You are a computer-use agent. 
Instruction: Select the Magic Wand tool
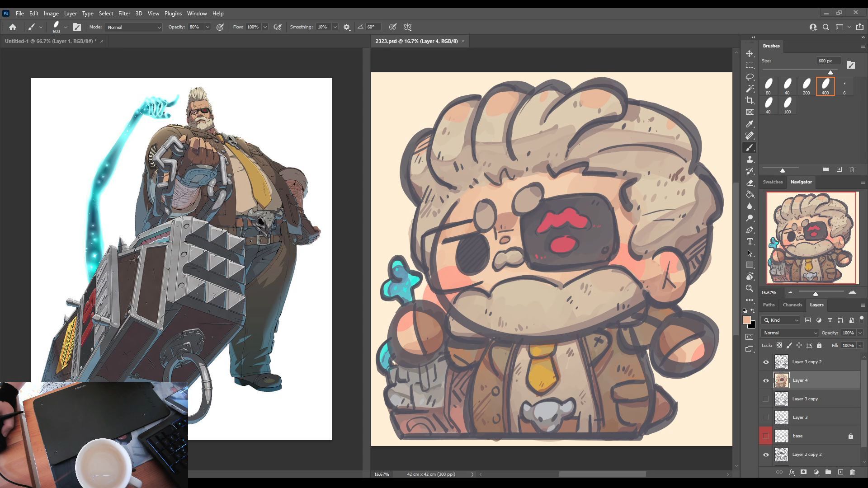pos(750,89)
